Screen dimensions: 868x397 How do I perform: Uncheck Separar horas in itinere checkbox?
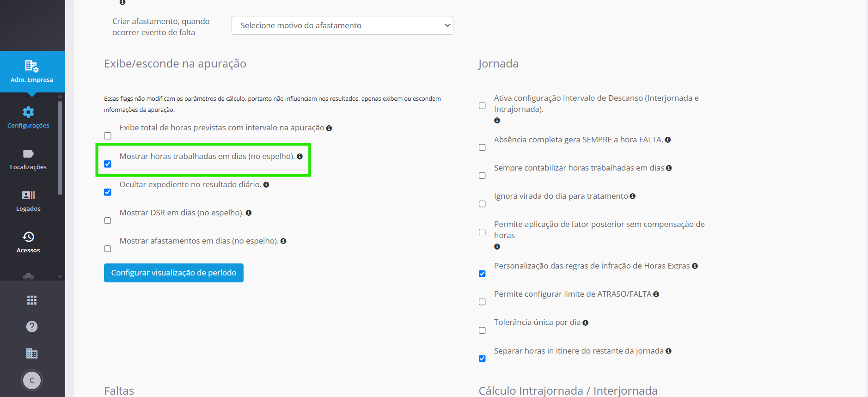click(482, 359)
